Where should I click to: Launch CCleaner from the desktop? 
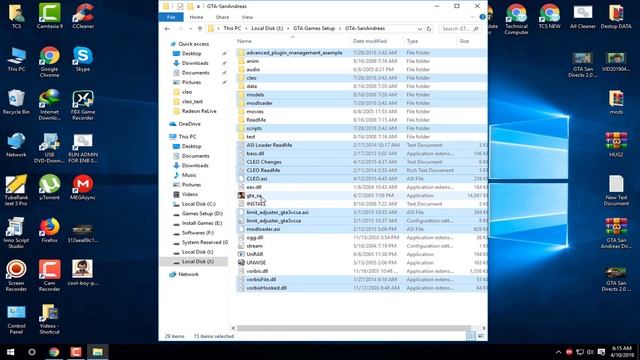click(83, 16)
